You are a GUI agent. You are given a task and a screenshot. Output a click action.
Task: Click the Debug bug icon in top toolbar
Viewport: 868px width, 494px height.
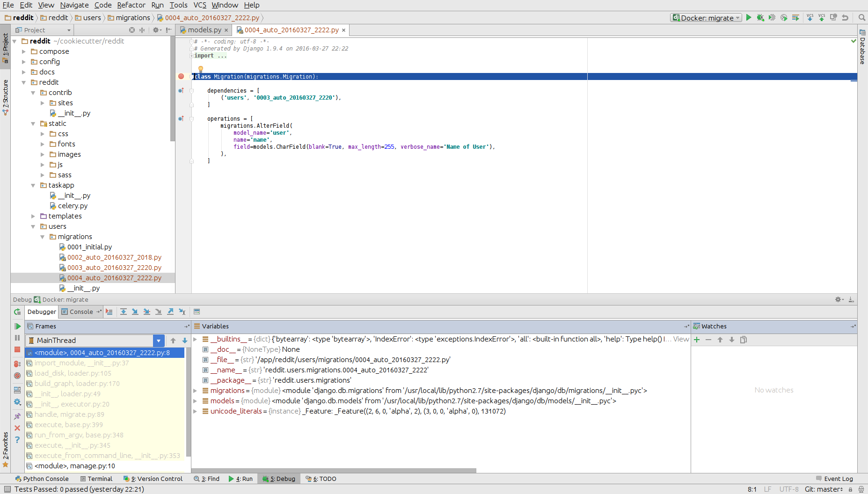(760, 18)
